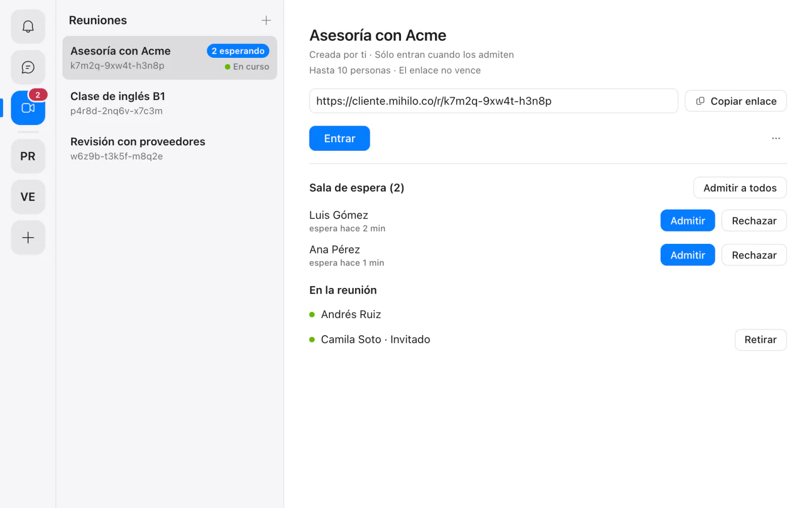Admit Ana Pérez
Screen dimensions: 812x508
click(688, 255)
